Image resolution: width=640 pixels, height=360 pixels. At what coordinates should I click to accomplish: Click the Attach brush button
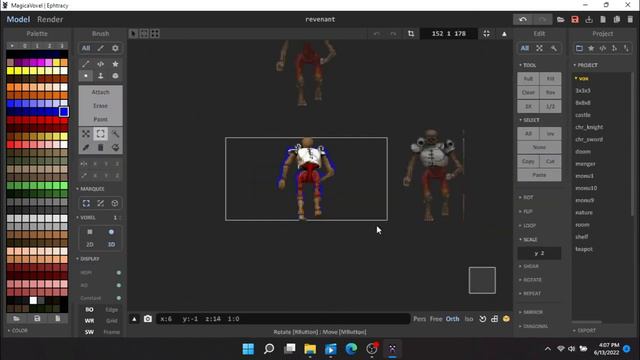[x=100, y=92]
